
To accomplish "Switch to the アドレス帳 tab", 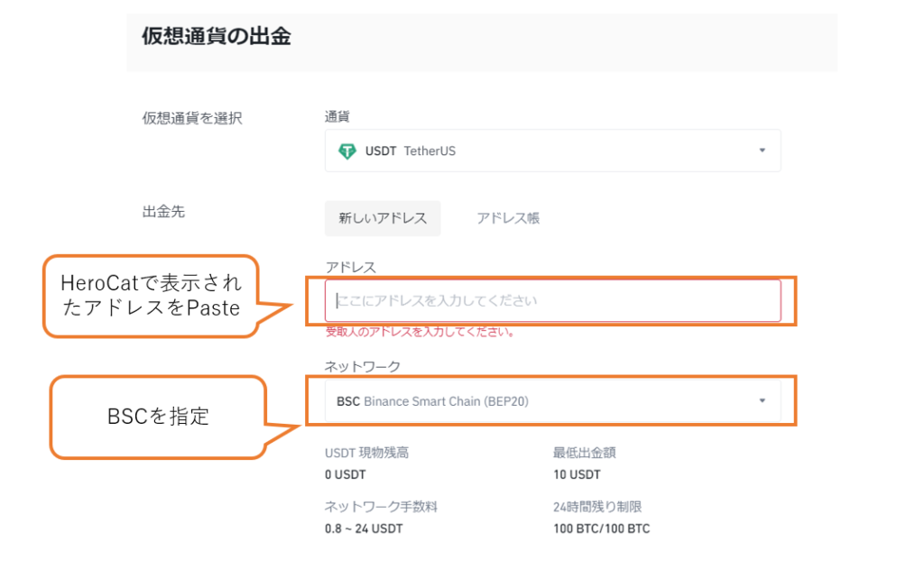I will click(508, 218).
